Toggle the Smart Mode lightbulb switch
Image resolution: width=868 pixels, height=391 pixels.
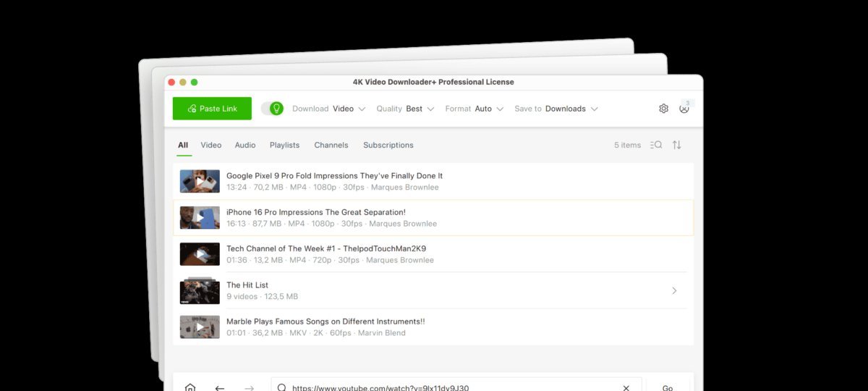272,109
